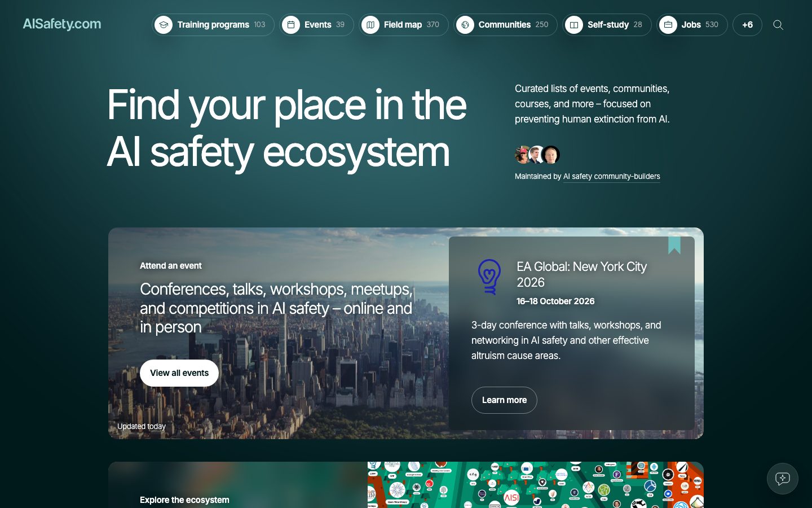Click the Updated today label
812x508 pixels.
click(x=142, y=427)
